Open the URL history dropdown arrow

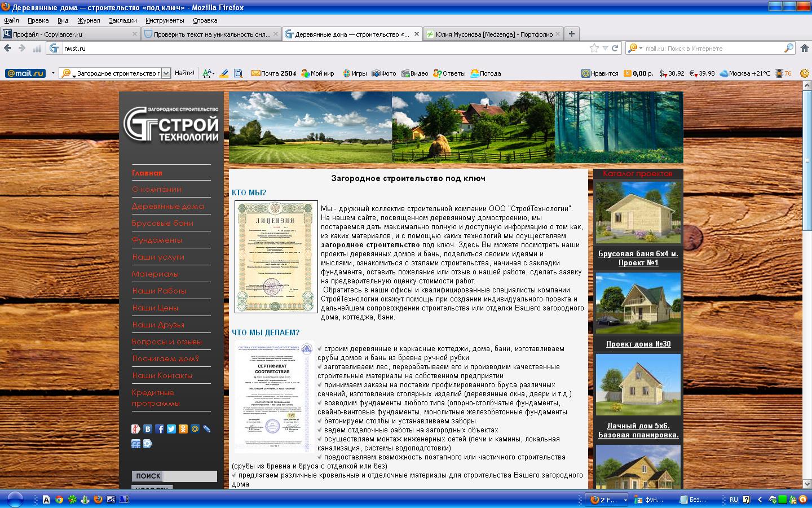click(x=605, y=49)
